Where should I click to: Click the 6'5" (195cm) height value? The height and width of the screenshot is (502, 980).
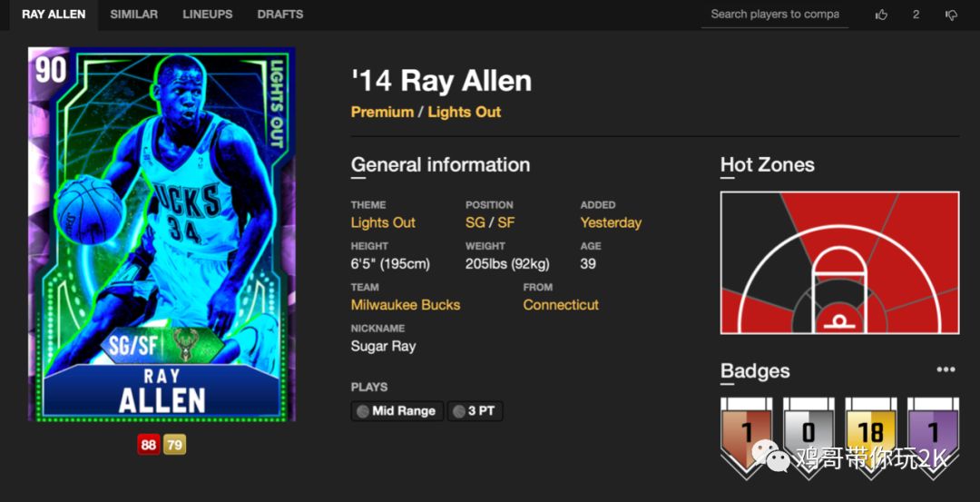coord(390,264)
